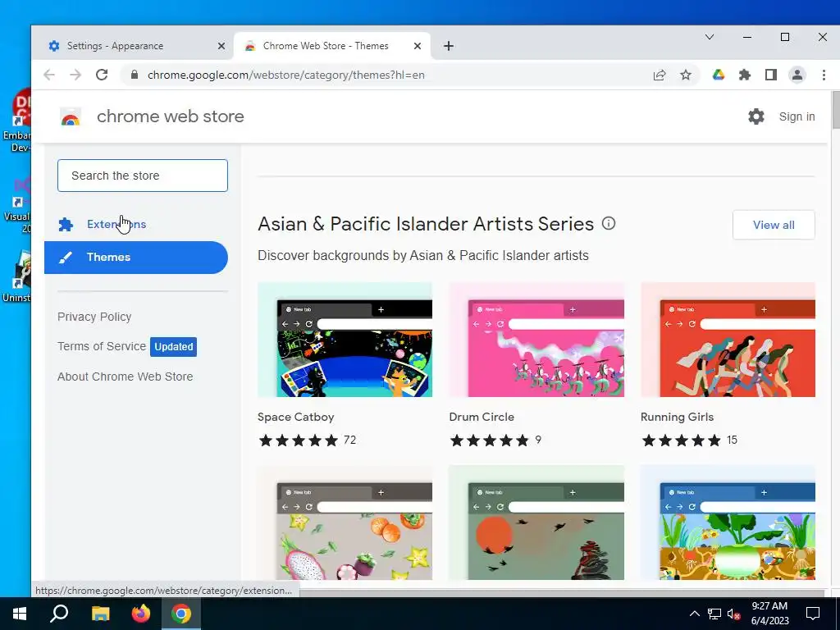Click the chrome web store logo
This screenshot has width=840, height=630.
[71, 116]
